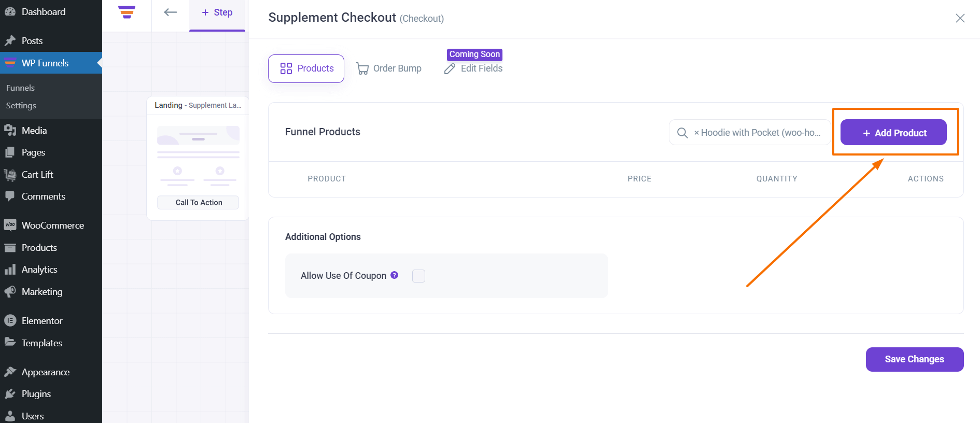Open Users in sidebar
This screenshot has height=423, width=980.
(33, 416)
